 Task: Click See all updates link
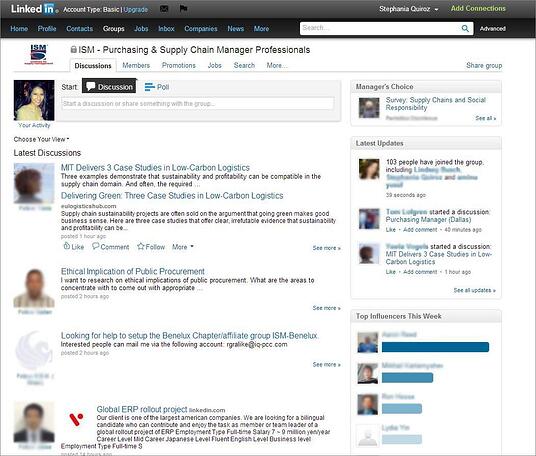click(x=474, y=290)
